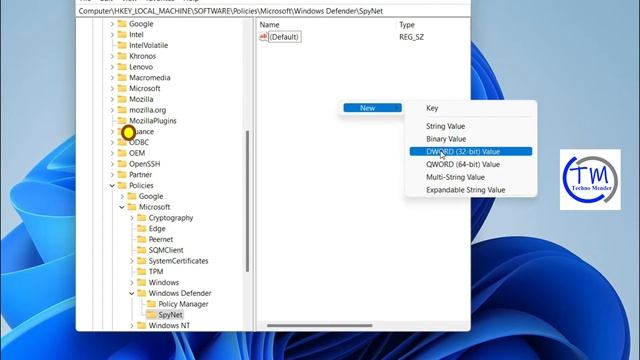Click the Khronos folder icon
This screenshot has width=640, height=360.
(x=122, y=56)
